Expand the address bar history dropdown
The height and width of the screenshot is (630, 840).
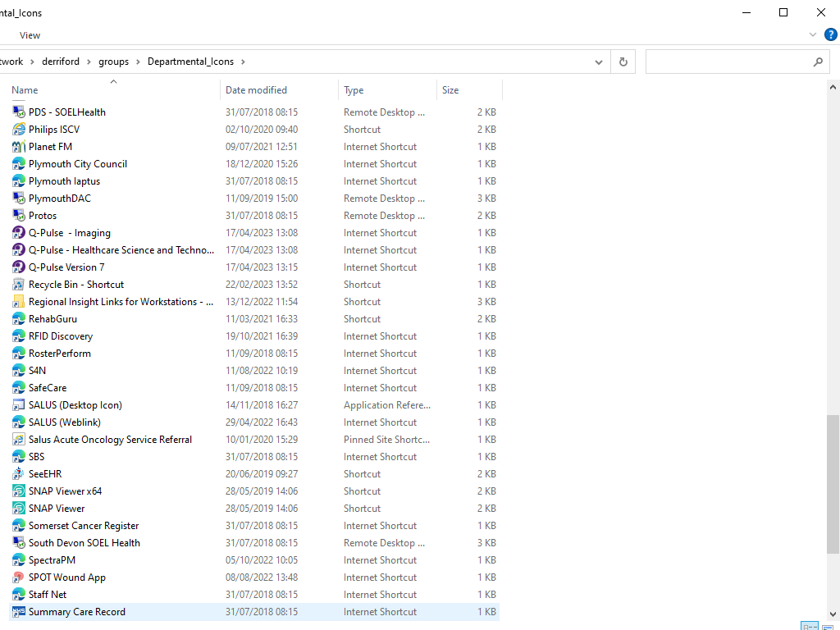(x=598, y=62)
